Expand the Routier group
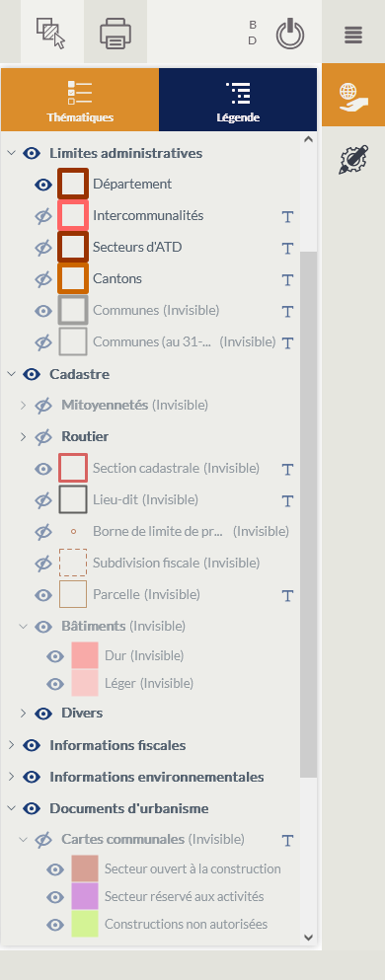The image size is (385, 980). (23, 436)
